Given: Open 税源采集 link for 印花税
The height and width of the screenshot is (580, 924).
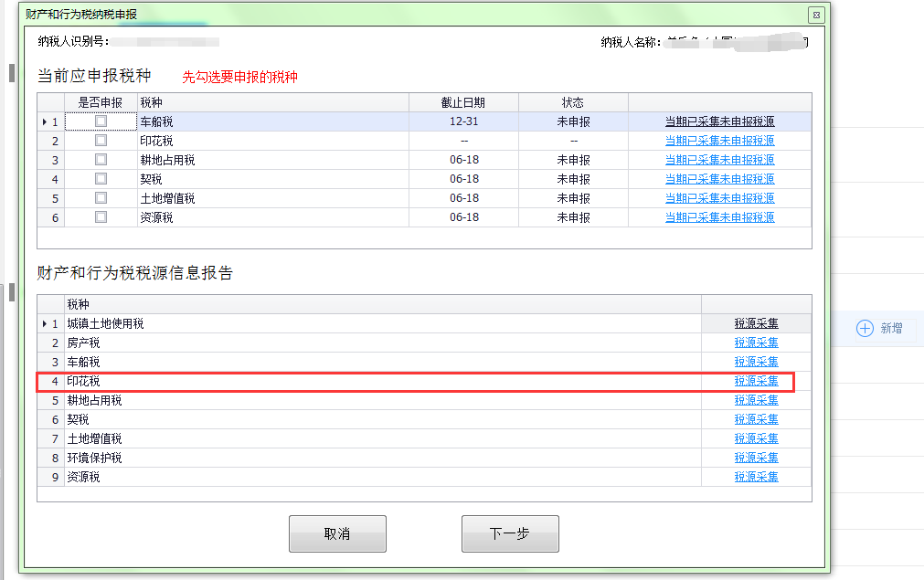Looking at the screenshot, I should 756,381.
